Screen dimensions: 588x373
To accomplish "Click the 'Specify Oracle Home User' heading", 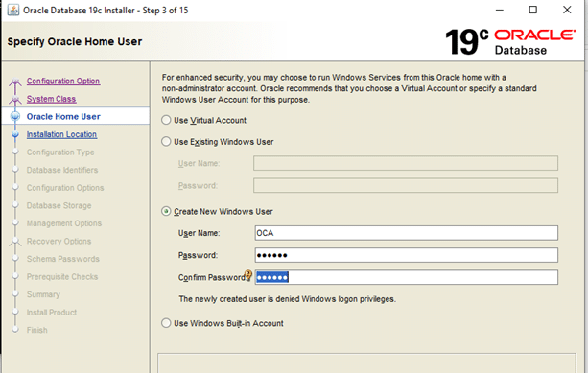I will tap(75, 41).
